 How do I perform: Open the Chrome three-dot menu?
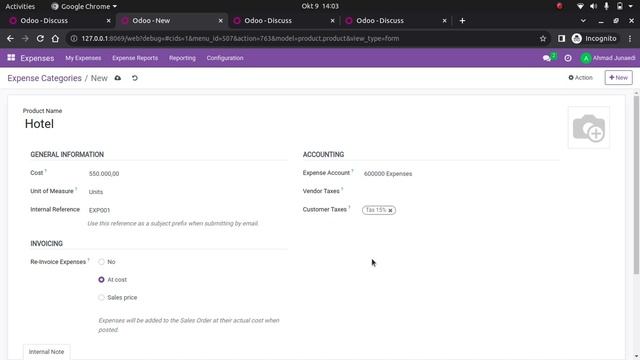630,38
